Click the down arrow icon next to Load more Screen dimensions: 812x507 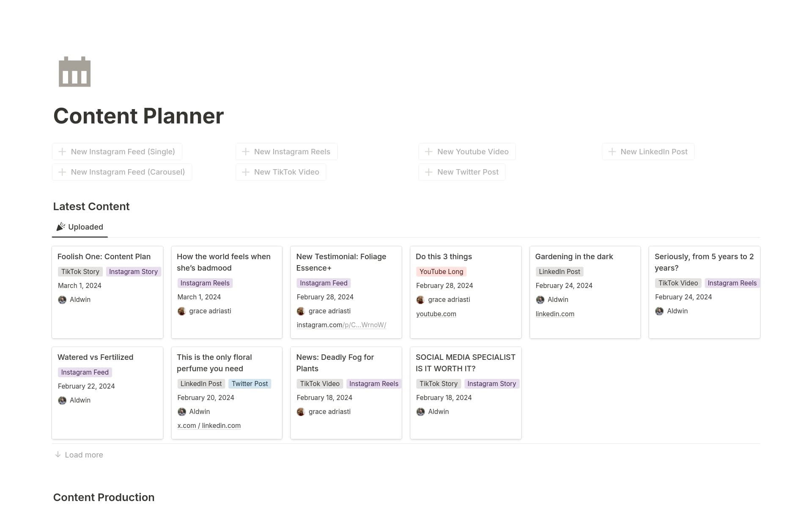coord(58,455)
